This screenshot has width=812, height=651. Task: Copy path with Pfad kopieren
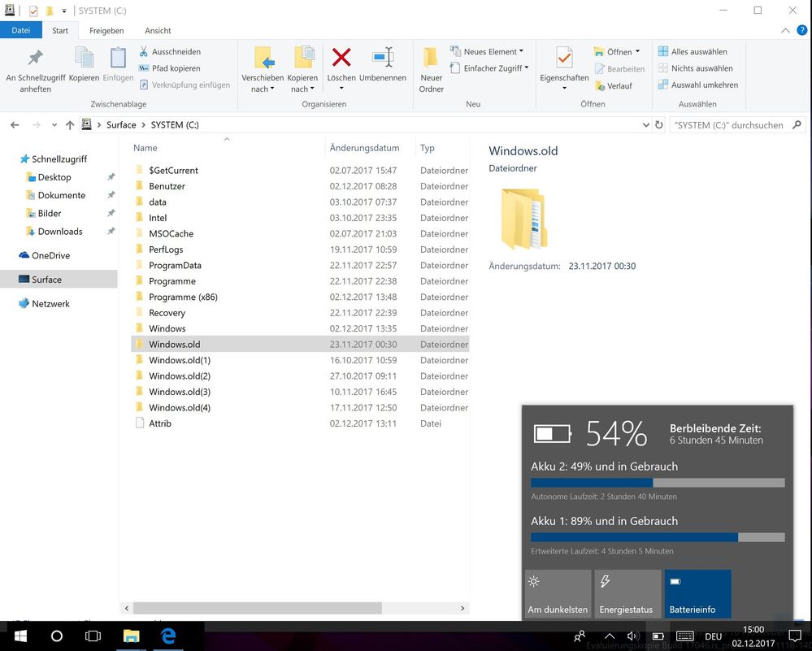pos(170,68)
